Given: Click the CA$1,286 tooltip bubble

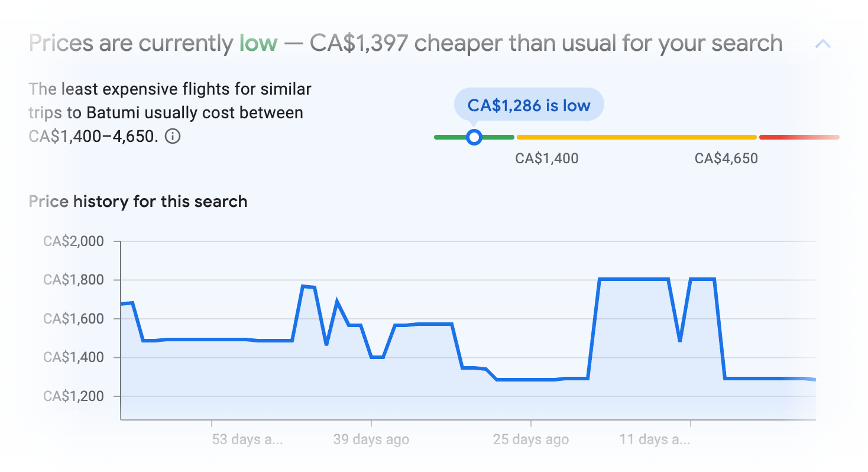Looking at the screenshot, I should tap(528, 105).
